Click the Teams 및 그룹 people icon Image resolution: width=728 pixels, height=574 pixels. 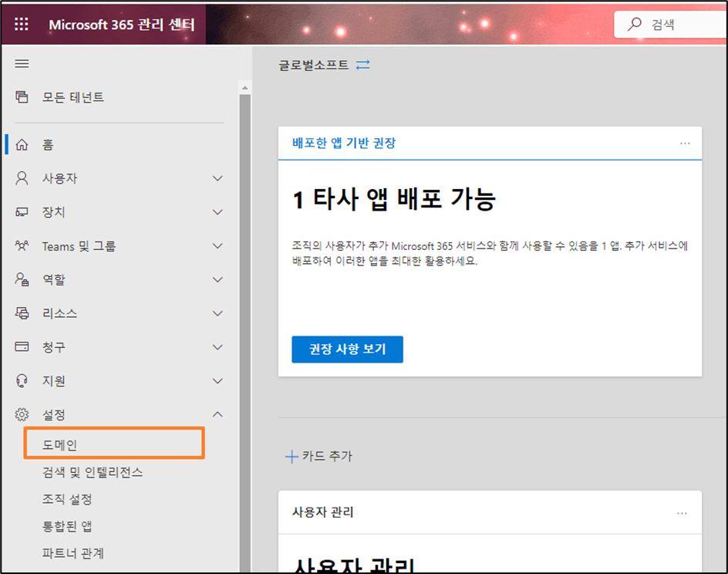(22, 245)
